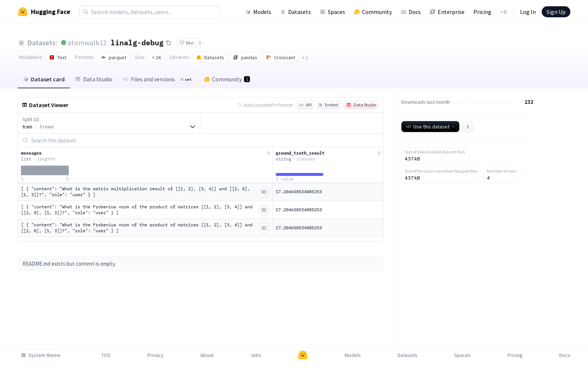Image resolution: width=588 pixels, height=368 pixels.
Task: Click the Hugging Face emoji in the footer
Action: pyautogui.click(x=303, y=355)
